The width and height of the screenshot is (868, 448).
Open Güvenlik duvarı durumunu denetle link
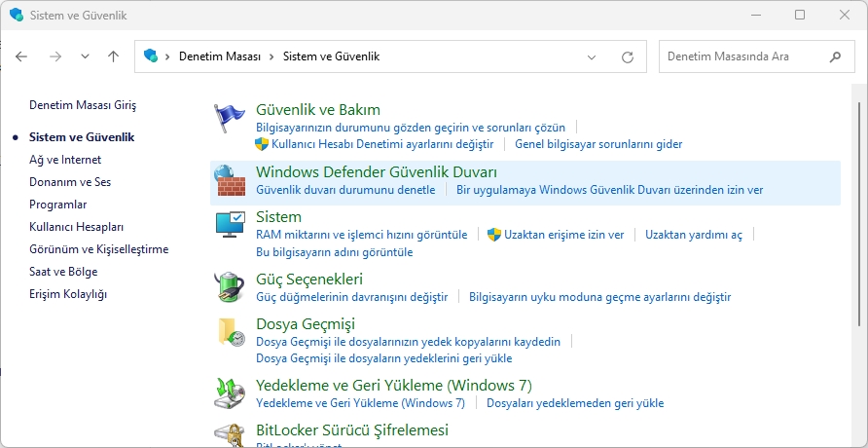pyautogui.click(x=345, y=190)
